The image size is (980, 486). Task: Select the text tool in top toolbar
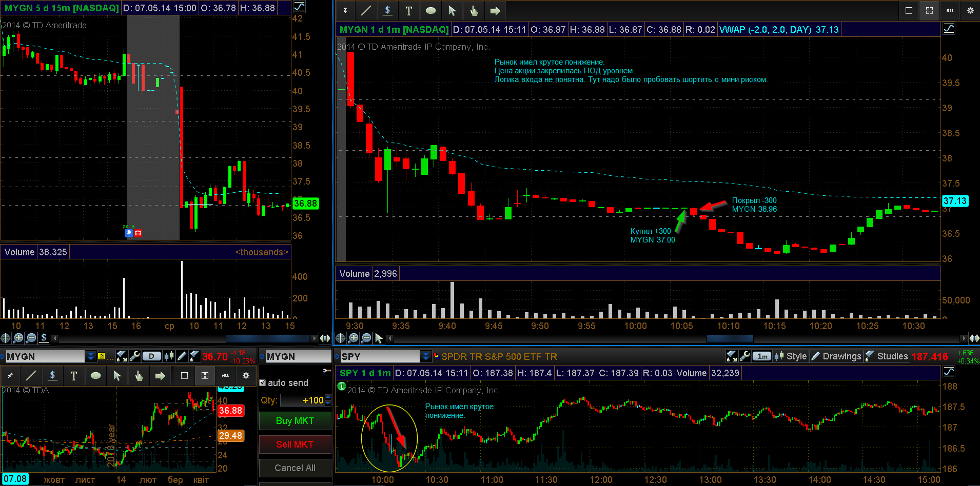click(x=409, y=10)
